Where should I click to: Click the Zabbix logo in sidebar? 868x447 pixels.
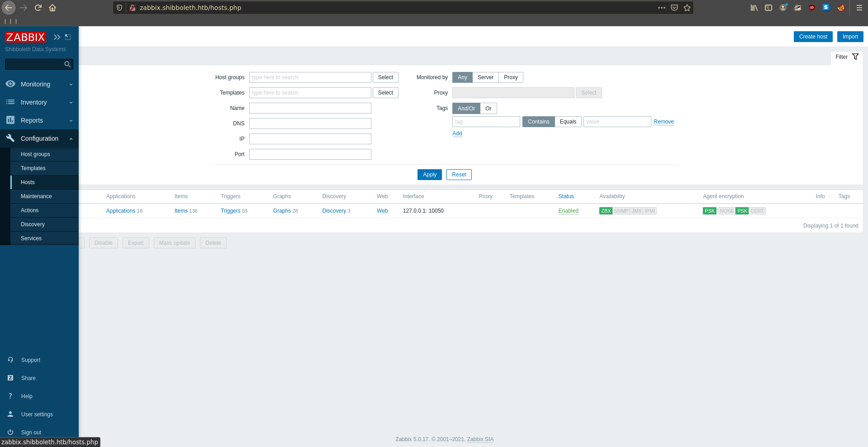coord(25,37)
